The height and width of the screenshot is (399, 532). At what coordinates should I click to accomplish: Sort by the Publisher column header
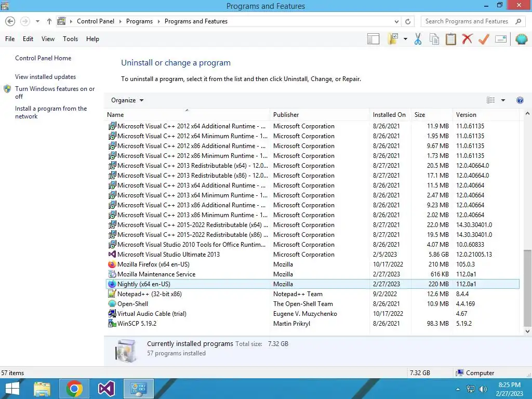coord(320,115)
